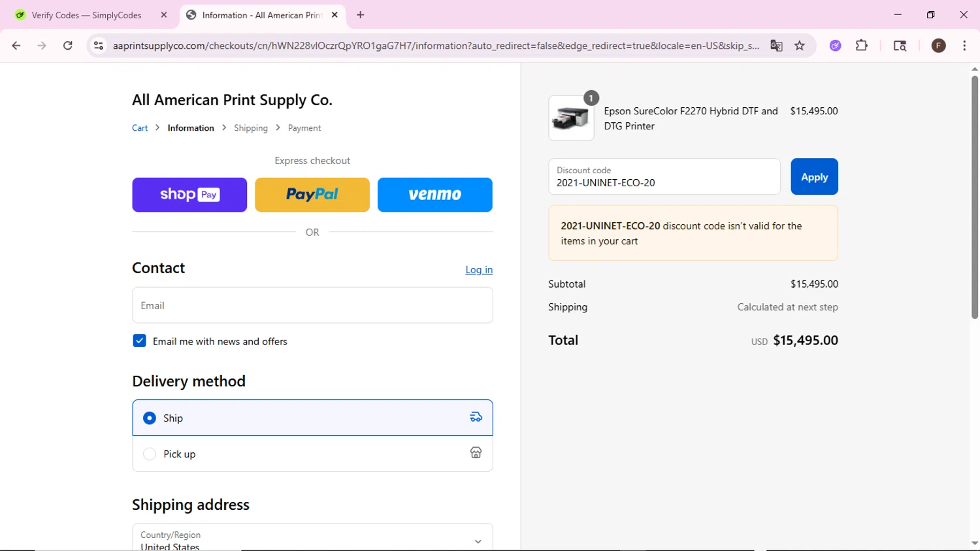This screenshot has width=980, height=551.
Task: Select the Pick up delivery option
Action: tap(312, 454)
